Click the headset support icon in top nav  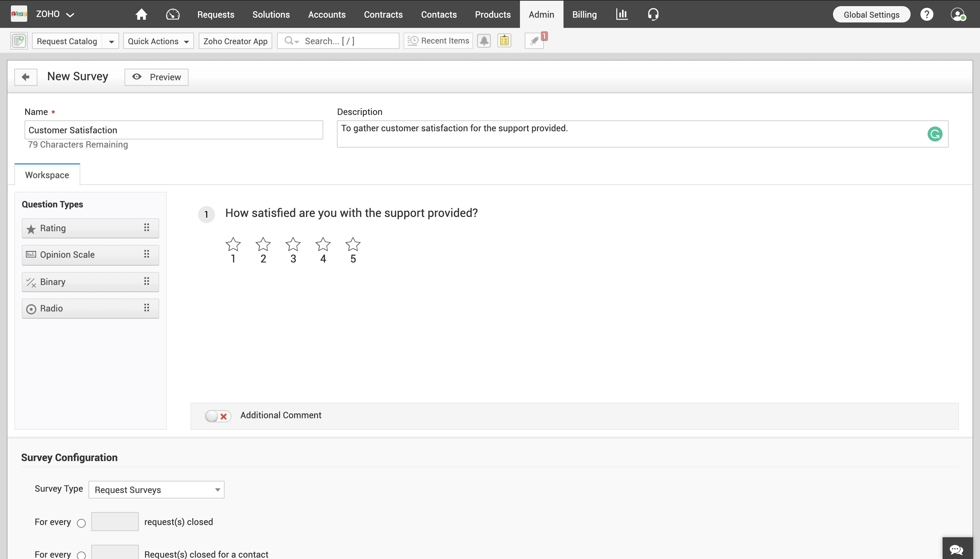pos(652,14)
